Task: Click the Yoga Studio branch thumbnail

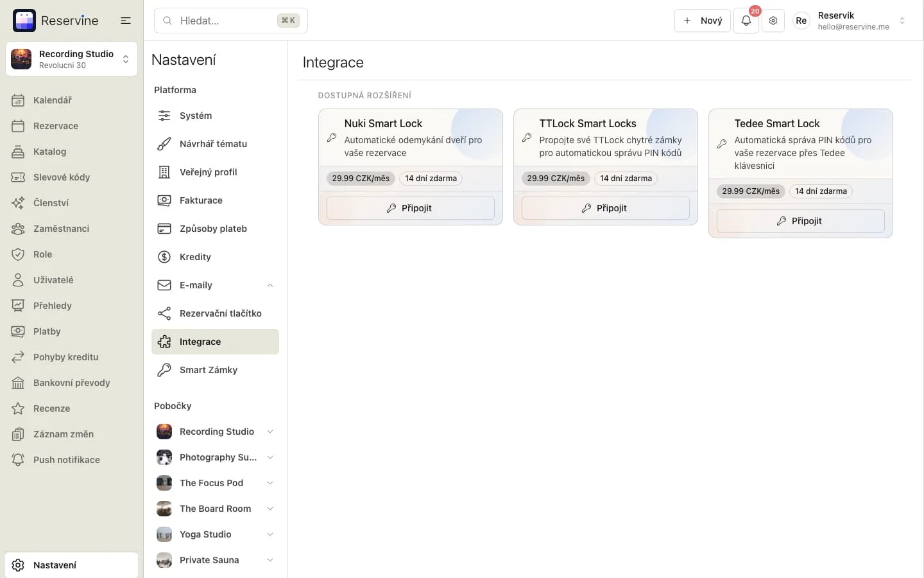Action: (164, 534)
